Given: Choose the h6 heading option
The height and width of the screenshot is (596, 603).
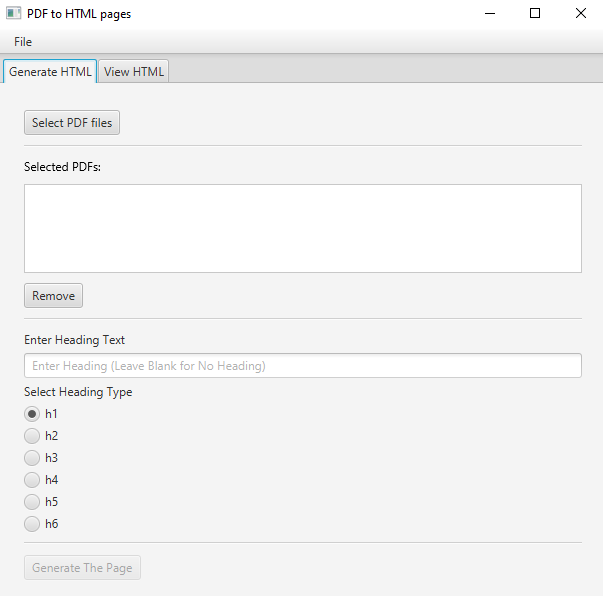Looking at the screenshot, I should click(33, 524).
